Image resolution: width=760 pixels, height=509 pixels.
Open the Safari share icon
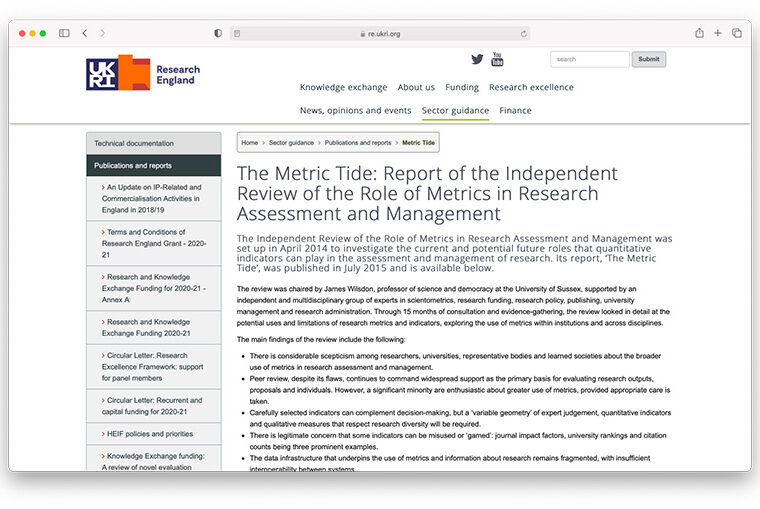[x=699, y=33]
